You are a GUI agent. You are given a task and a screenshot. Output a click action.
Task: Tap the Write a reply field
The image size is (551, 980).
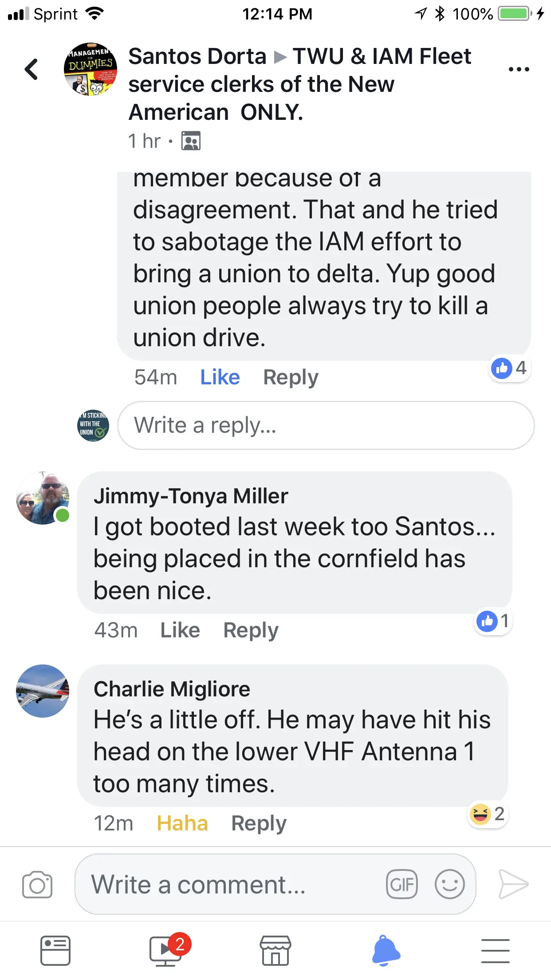(x=326, y=425)
